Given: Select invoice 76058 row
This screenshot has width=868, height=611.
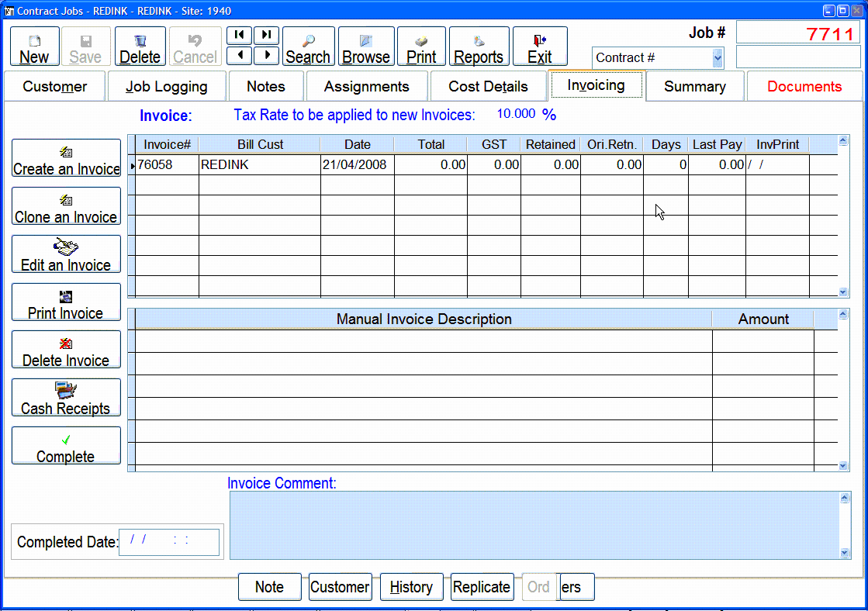Looking at the screenshot, I should (167, 165).
